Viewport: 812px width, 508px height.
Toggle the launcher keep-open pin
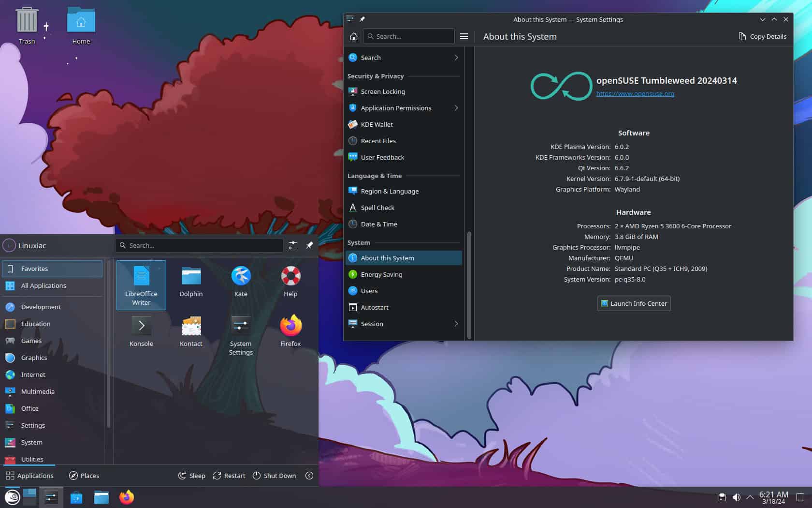tap(309, 245)
